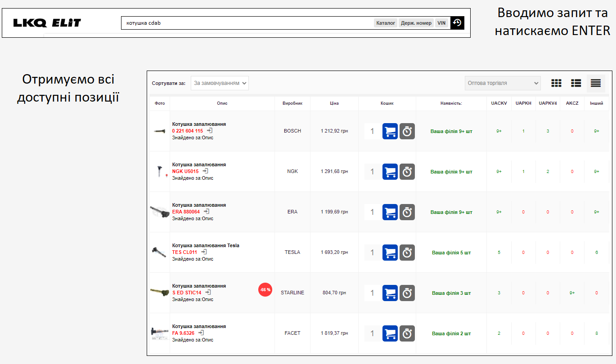Open details arrow next to ERA 880064
616x364 pixels.
coord(207,211)
